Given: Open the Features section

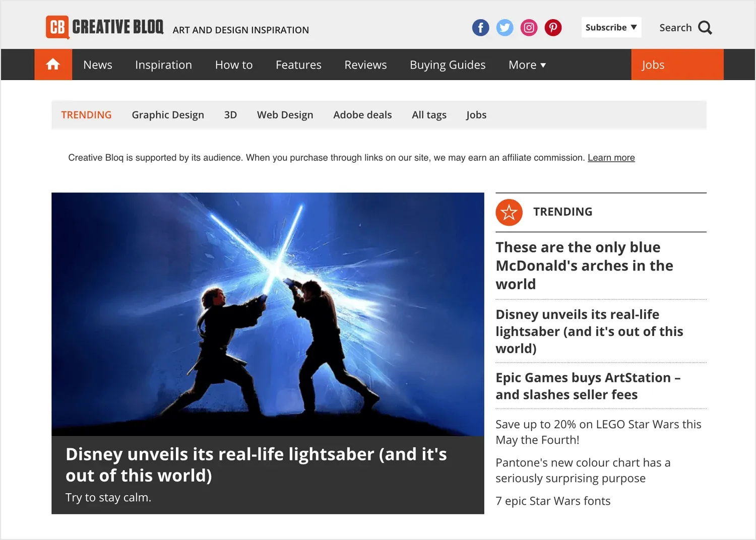Looking at the screenshot, I should tap(298, 65).
